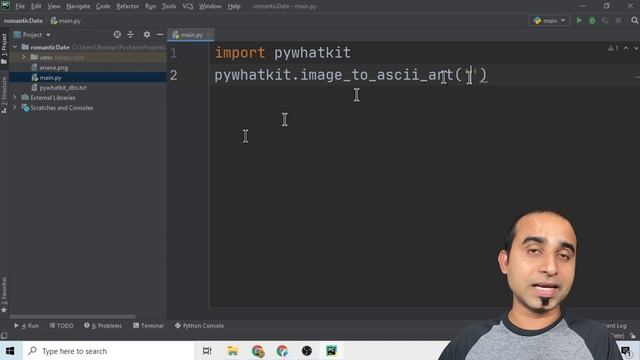Open the second Chrome taskbar icon
Screen dimensions: 640x360
tap(282, 351)
